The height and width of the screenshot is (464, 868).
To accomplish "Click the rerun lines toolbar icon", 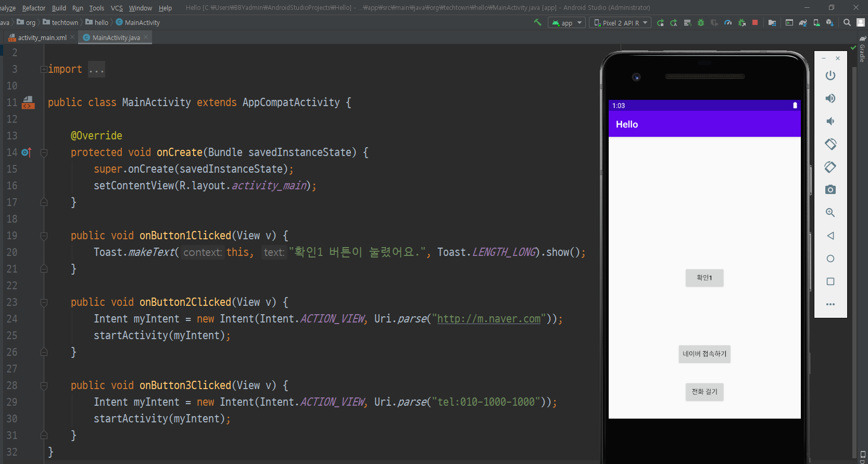I will pos(687,23).
